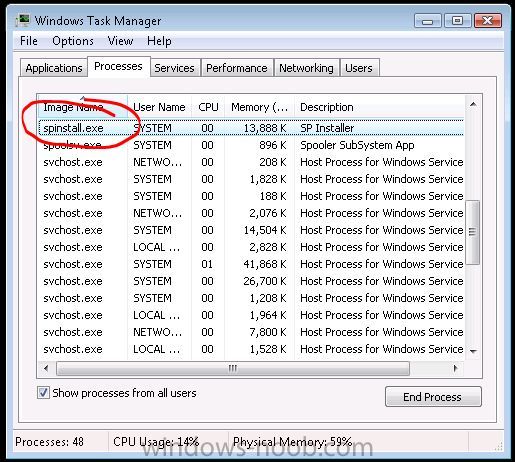Viewport: 515px width, 462px height.
Task: Select svchost.exe using 1,208 K memory
Action: 251,298
